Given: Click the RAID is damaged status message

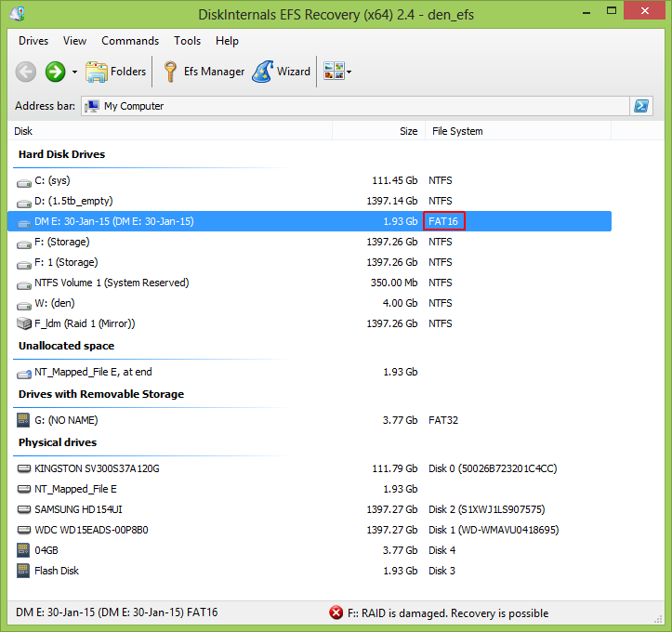Looking at the screenshot, I should pos(448,613).
